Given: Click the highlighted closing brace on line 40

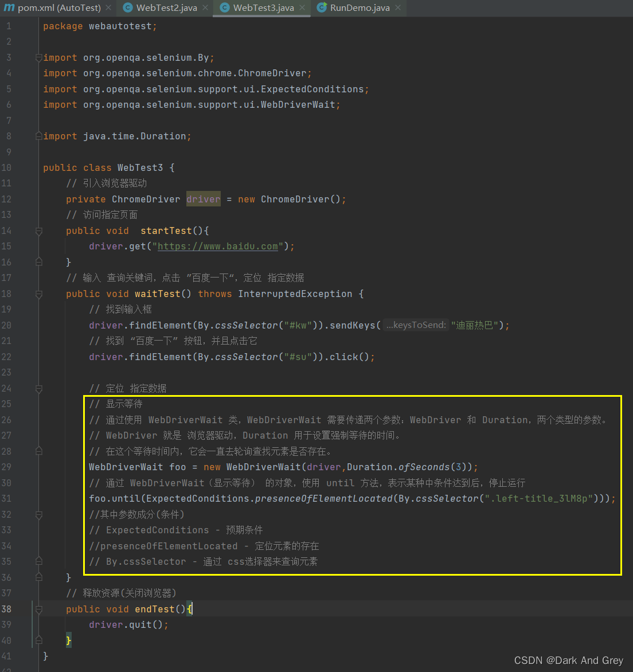Looking at the screenshot, I should [x=69, y=640].
